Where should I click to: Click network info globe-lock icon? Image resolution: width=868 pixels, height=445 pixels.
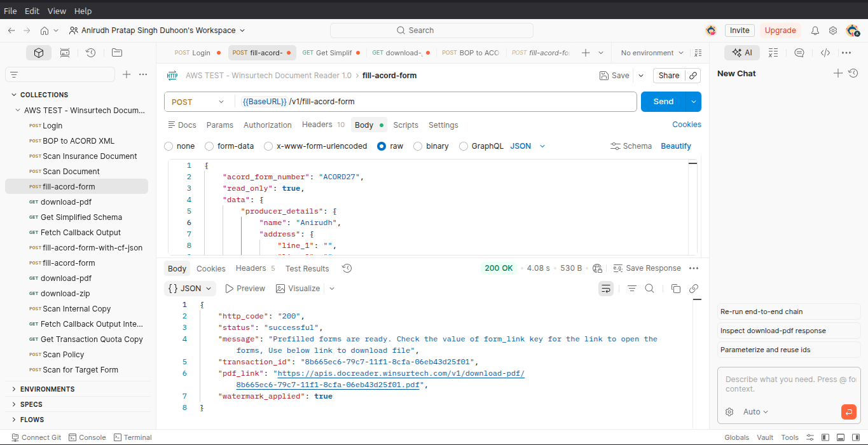click(597, 268)
